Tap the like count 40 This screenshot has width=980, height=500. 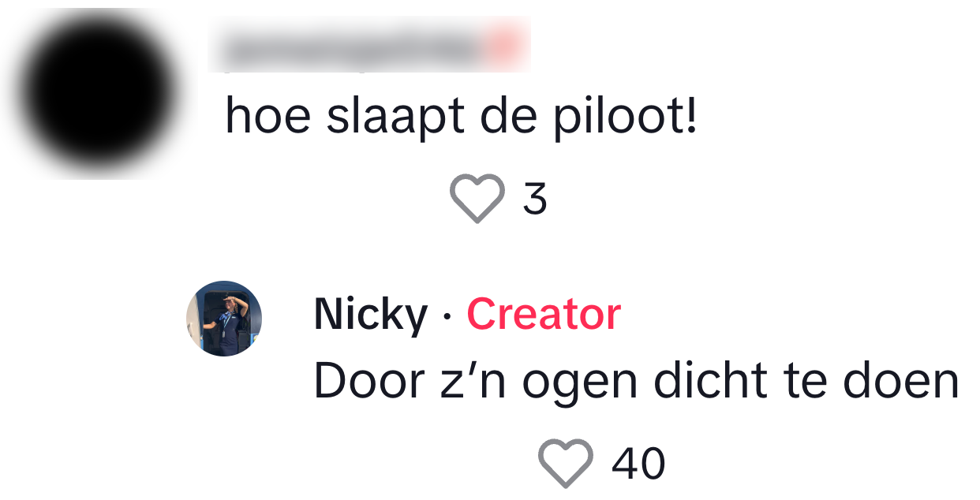[639, 464]
